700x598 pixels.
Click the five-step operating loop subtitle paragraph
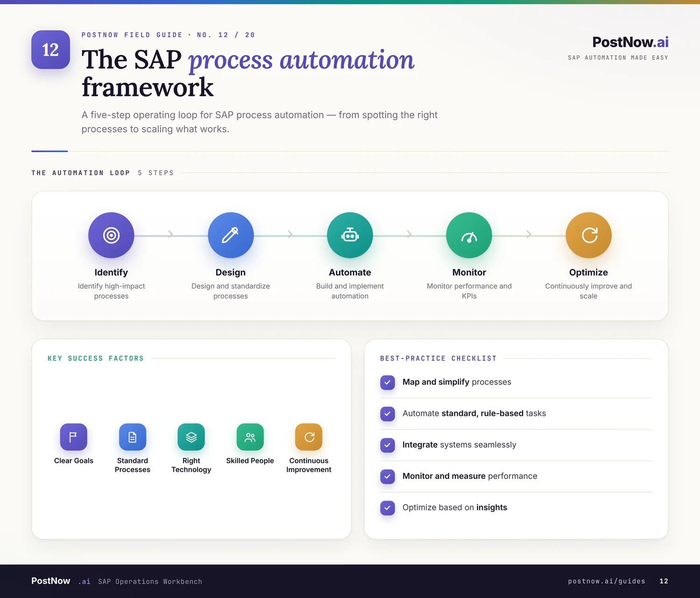(259, 122)
